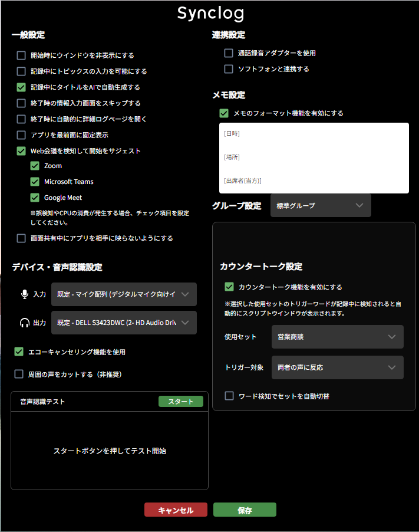
Task: Enable topic input during recording checkbox
Action: 21,71
